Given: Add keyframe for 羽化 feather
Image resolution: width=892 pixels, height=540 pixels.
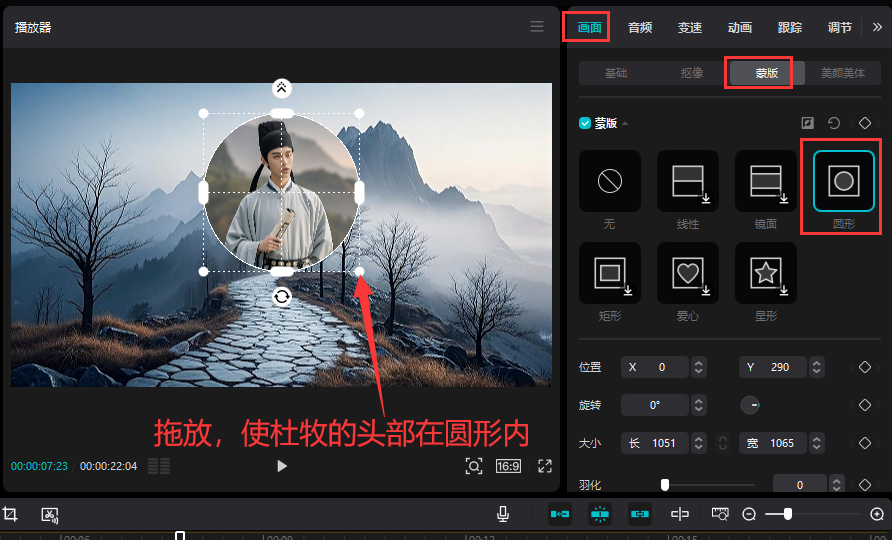Looking at the screenshot, I should [865, 485].
